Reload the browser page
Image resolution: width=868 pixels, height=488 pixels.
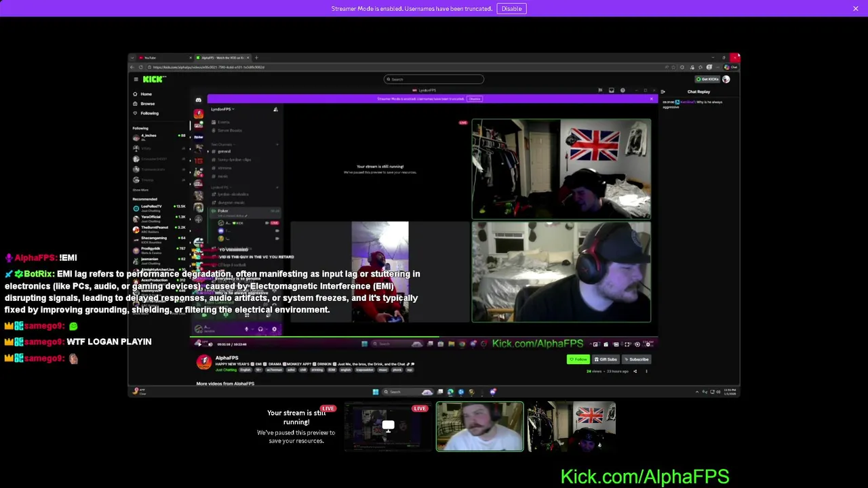point(140,67)
